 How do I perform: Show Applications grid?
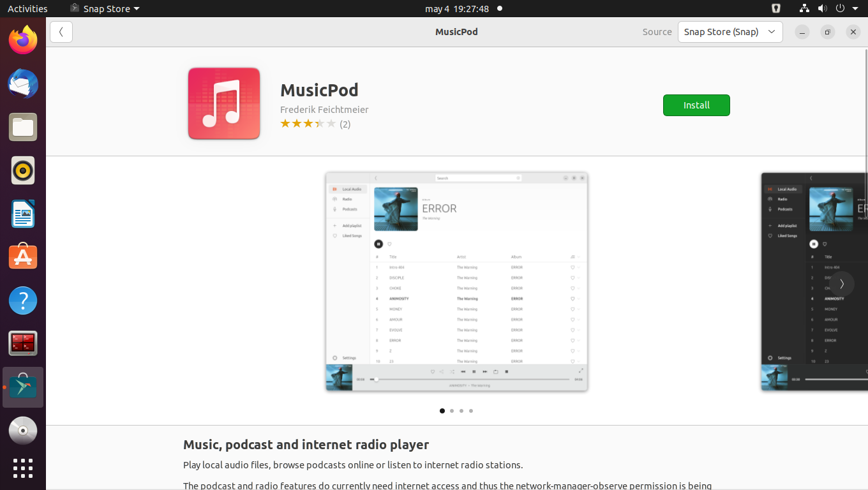(23, 468)
